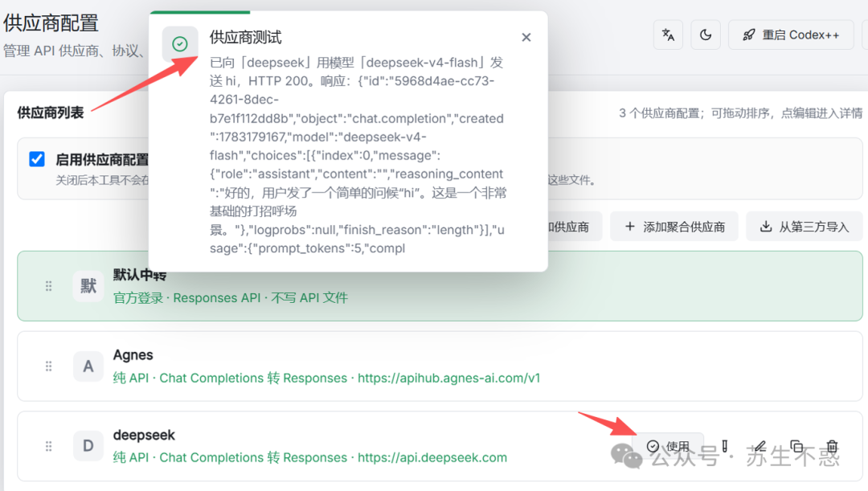The image size is (868, 491).
Task: Click the 默 avatar icon
Action: tap(88, 286)
